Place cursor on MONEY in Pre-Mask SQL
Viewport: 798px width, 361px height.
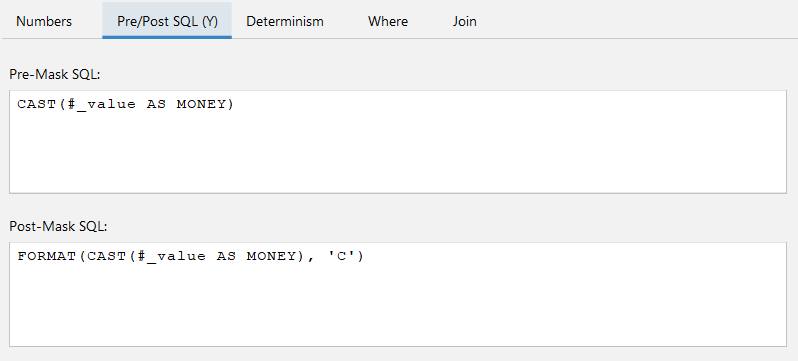pos(200,104)
